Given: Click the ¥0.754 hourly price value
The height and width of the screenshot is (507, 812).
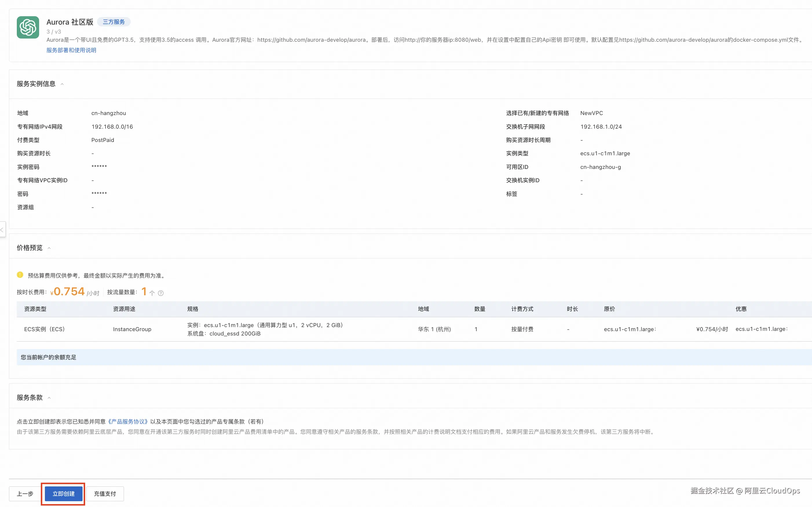Looking at the screenshot, I should tap(69, 291).
